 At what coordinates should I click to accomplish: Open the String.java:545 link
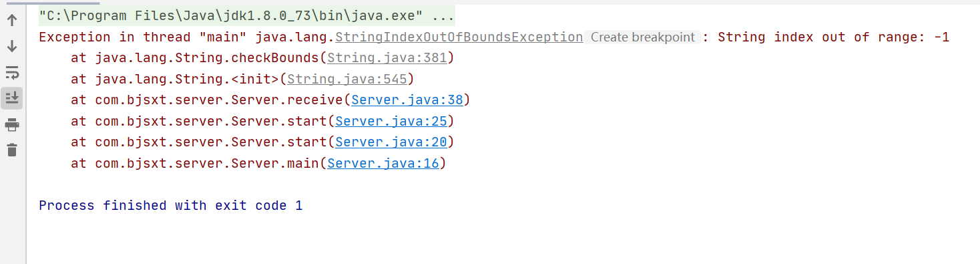tap(346, 80)
